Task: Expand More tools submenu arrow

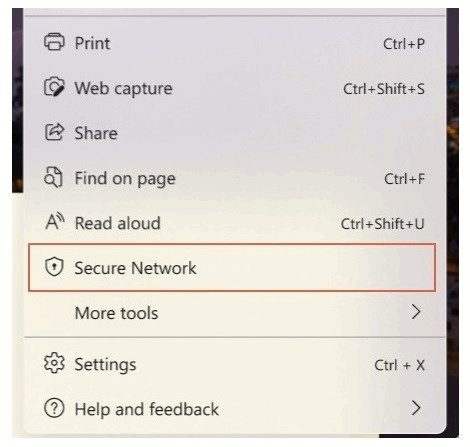Action: pos(415,312)
